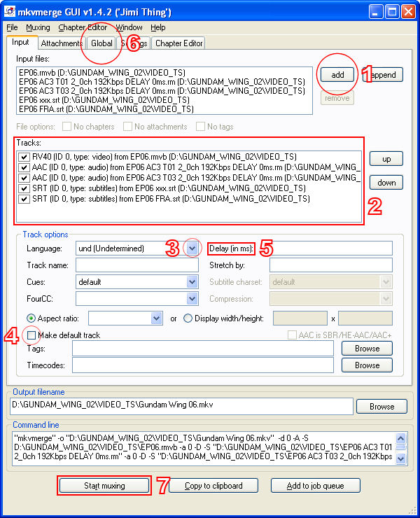The image size is (420, 518).
Task: Open the FourCC dropdown
Action: pos(192,299)
